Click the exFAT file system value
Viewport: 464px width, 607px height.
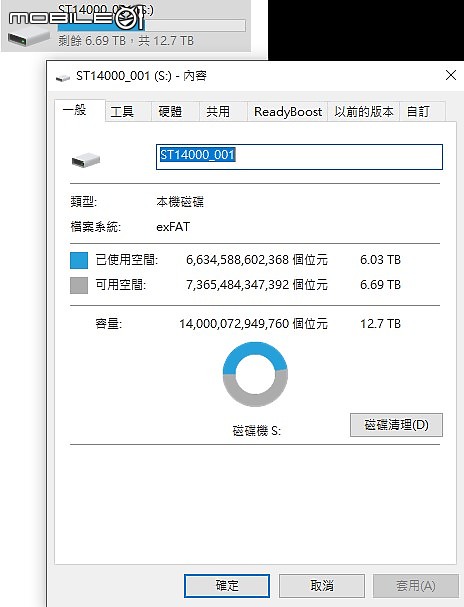tap(173, 227)
